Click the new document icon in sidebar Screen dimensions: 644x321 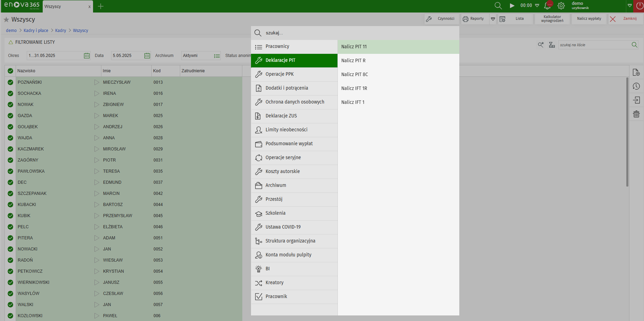636,72
